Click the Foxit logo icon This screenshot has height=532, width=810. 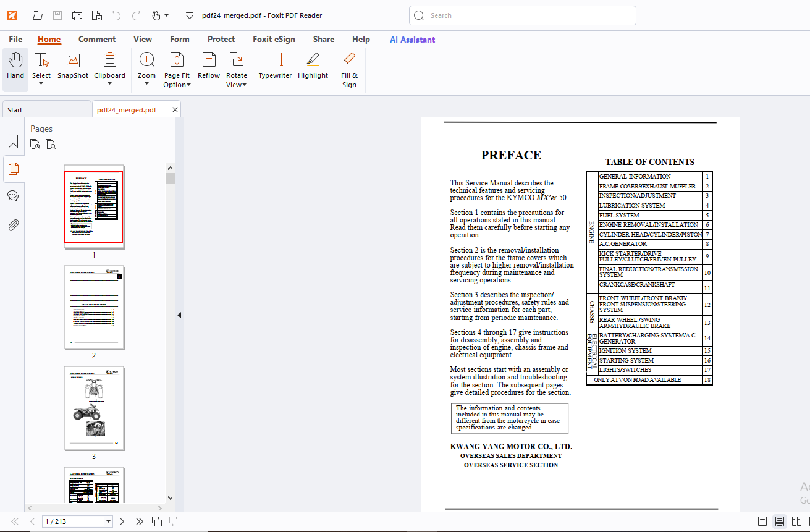12,15
